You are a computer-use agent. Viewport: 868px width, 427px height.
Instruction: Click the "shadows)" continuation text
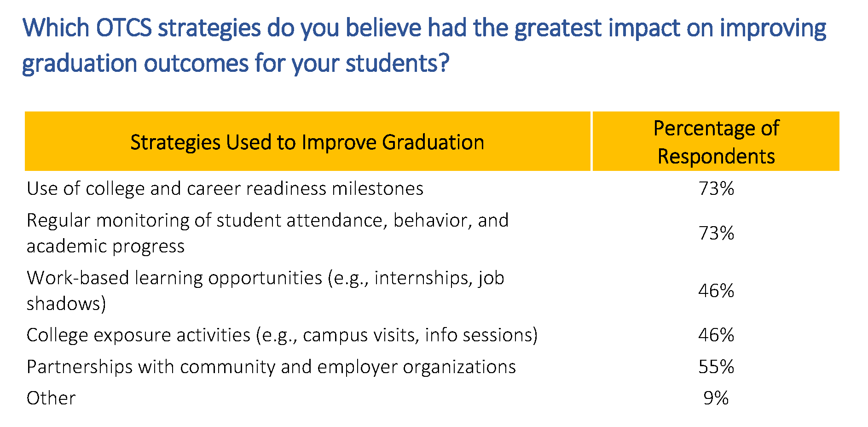pyautogui.click(x=66, y=304)
